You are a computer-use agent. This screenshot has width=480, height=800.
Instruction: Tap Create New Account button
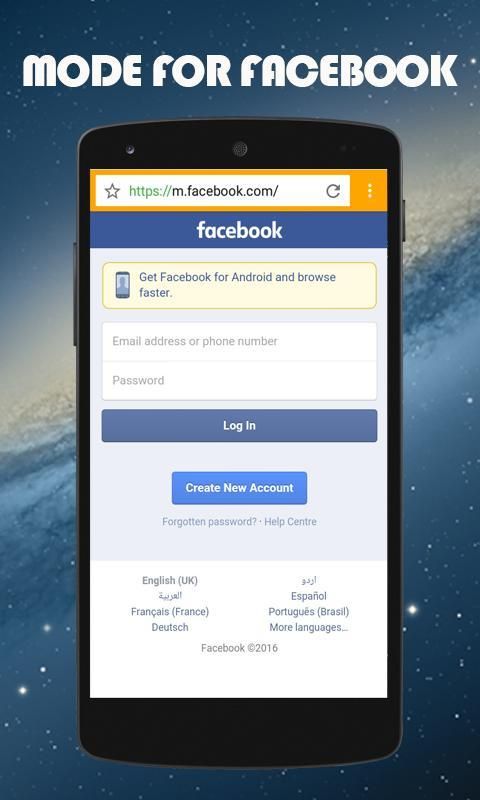coord(239,488)
